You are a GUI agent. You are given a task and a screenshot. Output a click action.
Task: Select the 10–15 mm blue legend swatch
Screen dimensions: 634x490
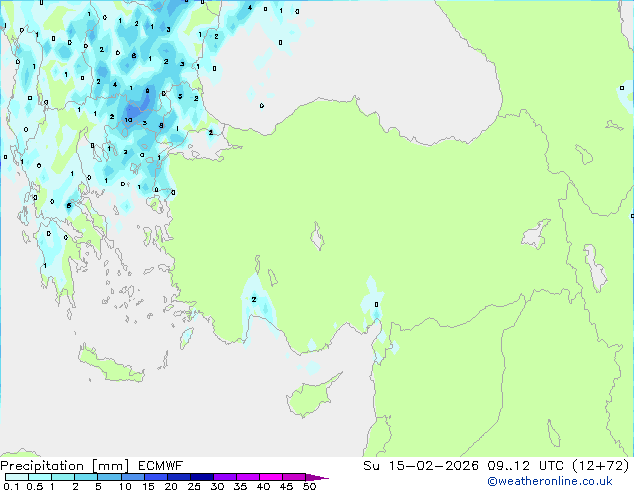[133, 477]
